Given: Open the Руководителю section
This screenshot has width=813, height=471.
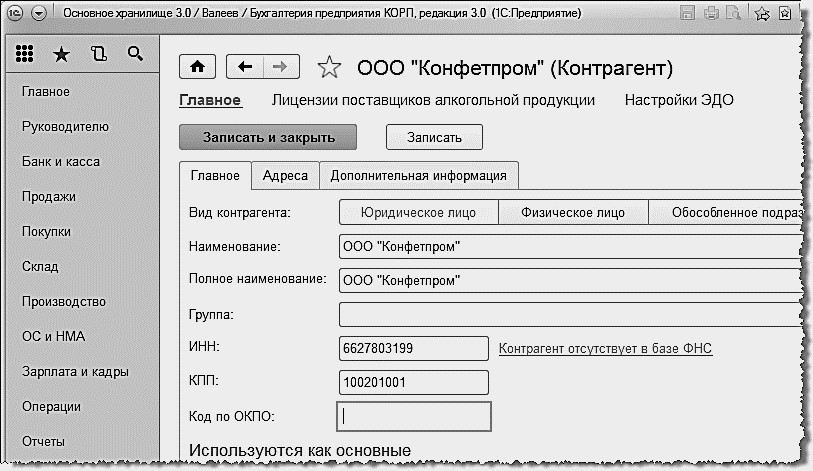Looking at the screenshot, I should [x=65, y=127].
